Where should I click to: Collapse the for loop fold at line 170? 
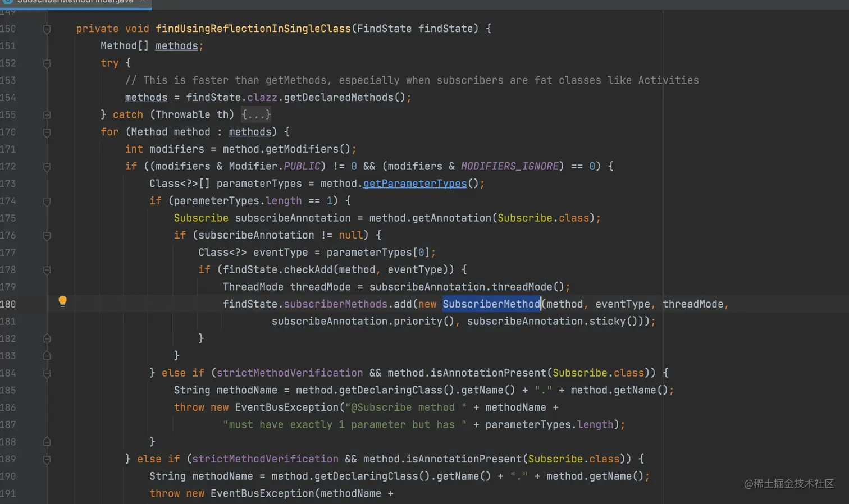click(x=47, y=132)
